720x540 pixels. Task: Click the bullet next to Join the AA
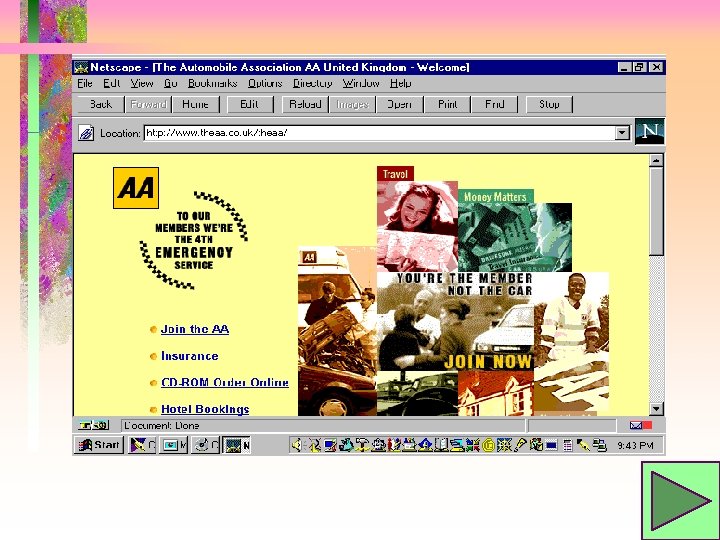pyautogui.click(x=153, y=330)
